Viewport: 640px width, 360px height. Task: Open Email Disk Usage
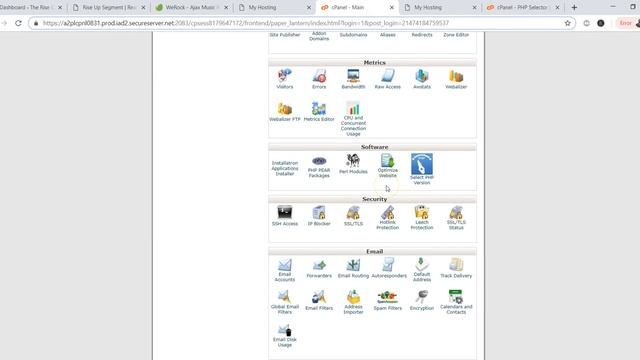point(284,336)
